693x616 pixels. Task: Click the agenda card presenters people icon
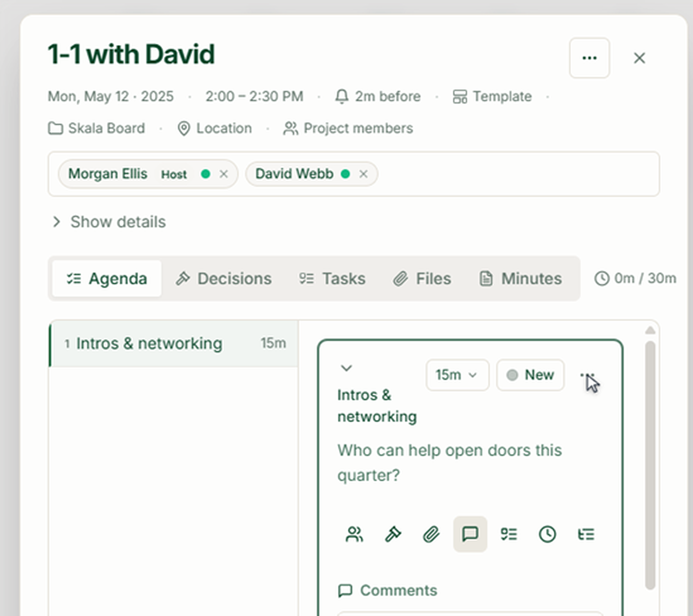[x=354, y=535]
